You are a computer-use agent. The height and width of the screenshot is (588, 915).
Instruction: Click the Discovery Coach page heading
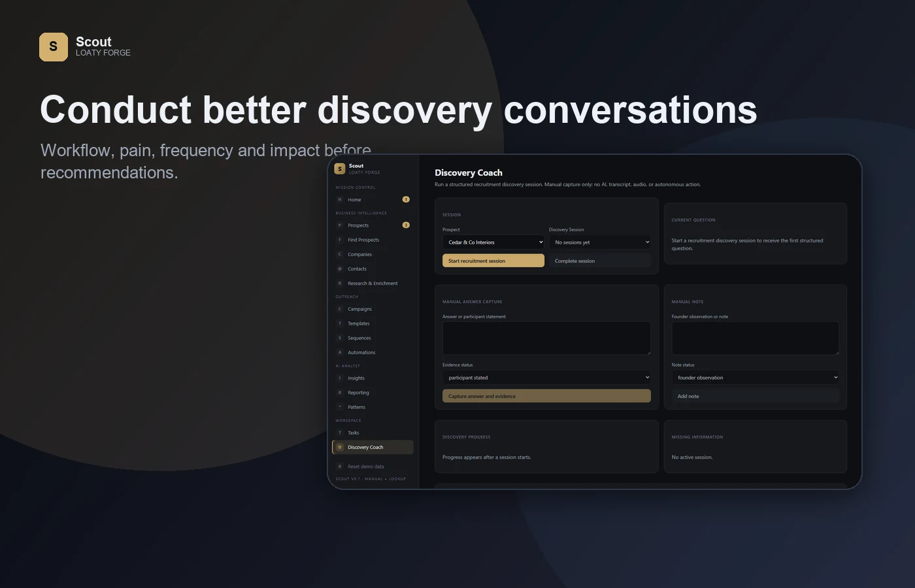click(x=469, y=172)
